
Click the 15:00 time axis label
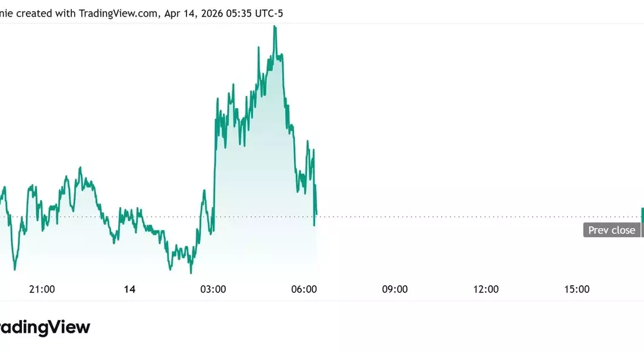coord(576,289)
